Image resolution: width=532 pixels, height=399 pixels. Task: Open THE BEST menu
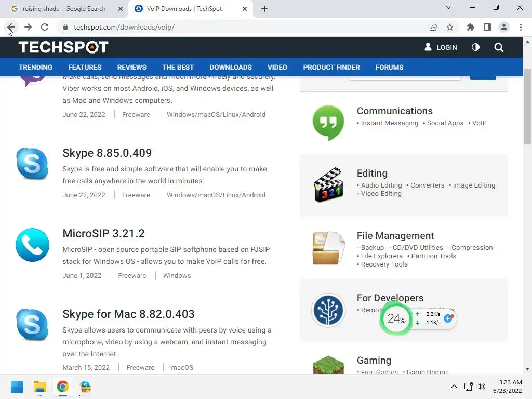tap(178, 67)
